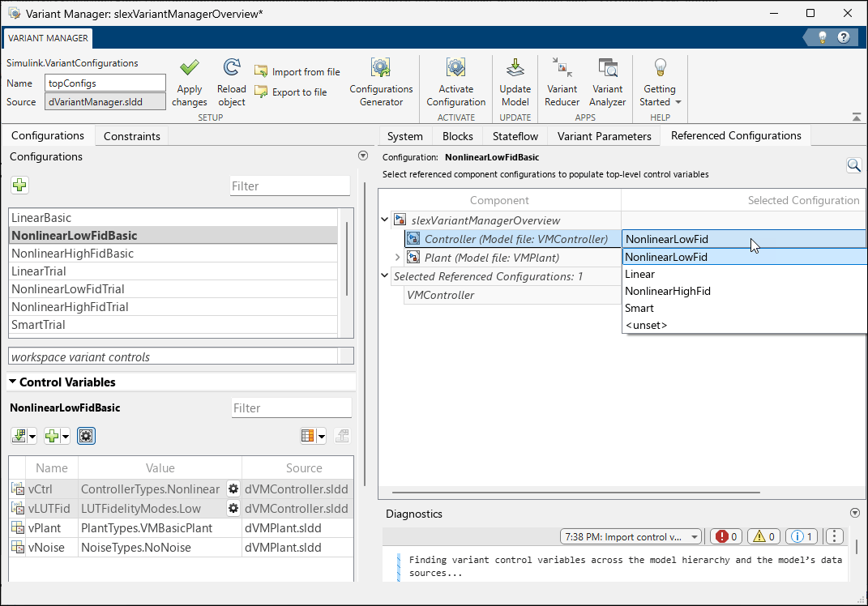Screen dimensions: 868x606
Task: Click the configurations list vertical scrollbar
Action: tap(347, 258)
